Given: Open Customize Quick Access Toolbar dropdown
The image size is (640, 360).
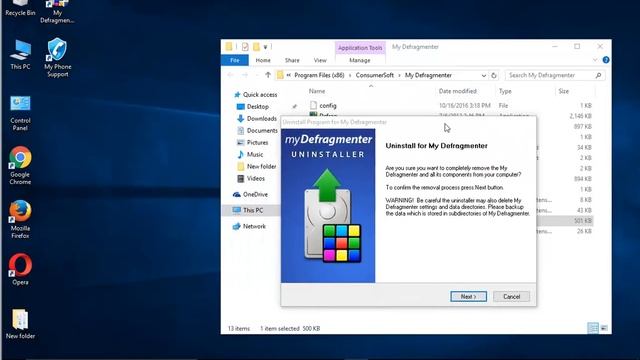Looking at the screenshot, I should click(265, 47).
